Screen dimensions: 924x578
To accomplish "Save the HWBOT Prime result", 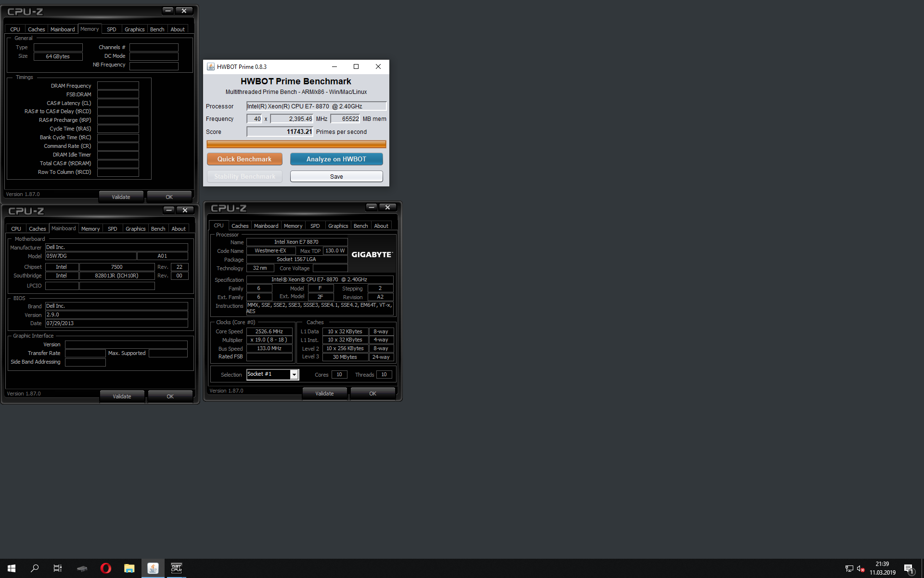I will [336, 177].
